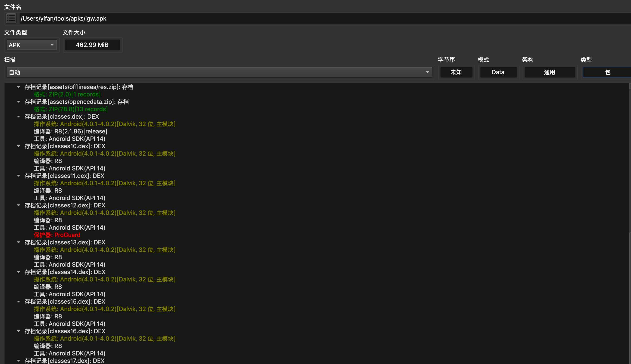
Task: Select the R8 compiler line under classes10.dex
Action: point(48,161)
